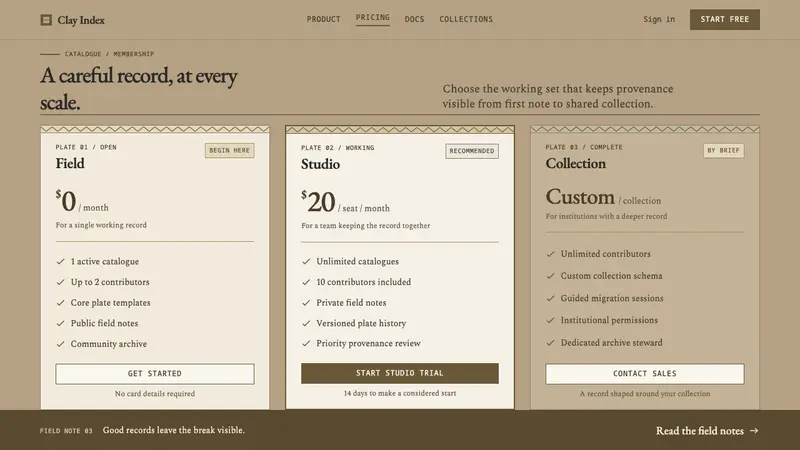Screen dimensions: 800x450
Task: Click the Collection plan title
Action: tap(576, 163)
